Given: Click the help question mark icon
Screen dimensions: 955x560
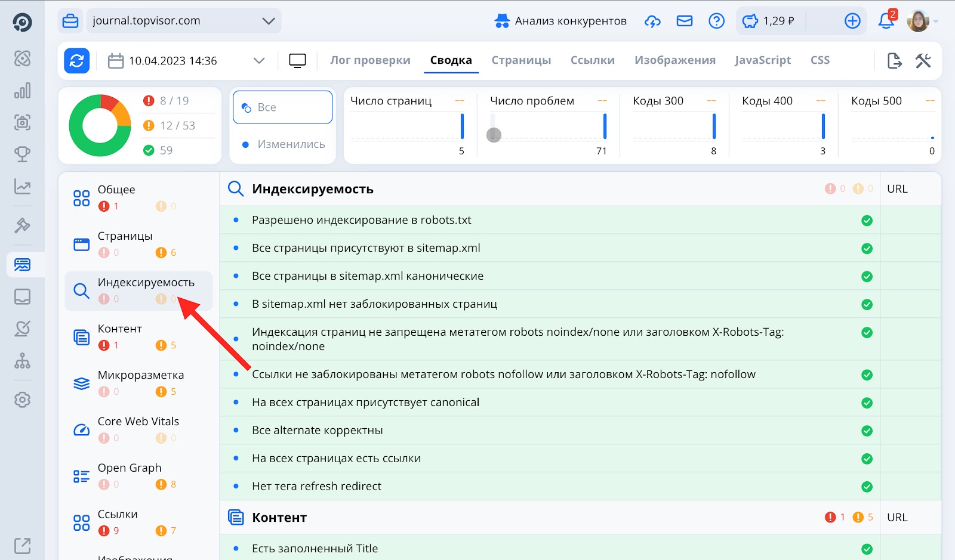Looking at the screenshot, I should 716,21.
